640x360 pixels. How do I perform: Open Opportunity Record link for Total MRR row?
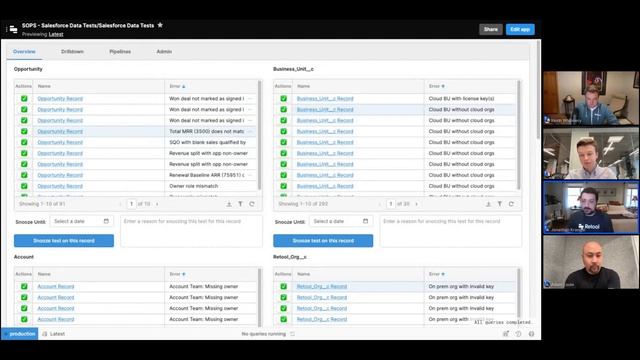[60, 131]
